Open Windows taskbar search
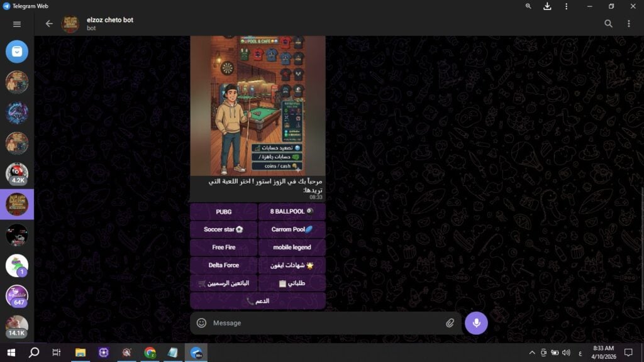Viewport: 644px width, 362px height. coord(34,353)
